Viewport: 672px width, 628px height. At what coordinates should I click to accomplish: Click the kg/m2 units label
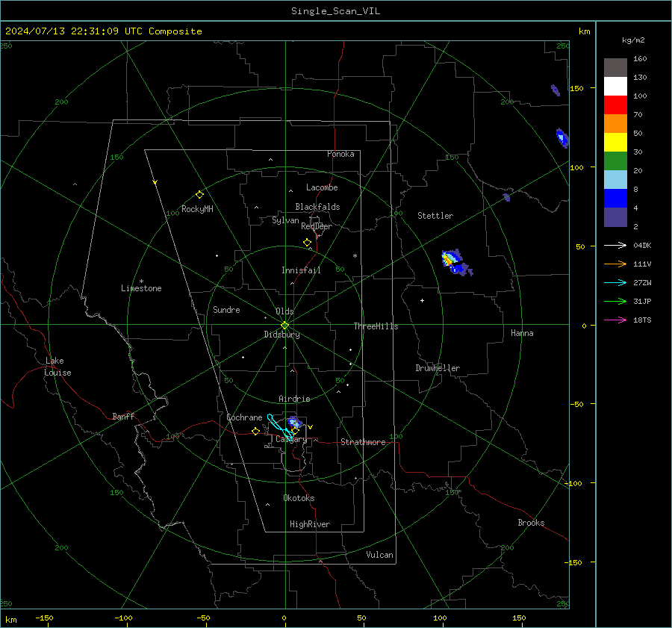(633, 40)
